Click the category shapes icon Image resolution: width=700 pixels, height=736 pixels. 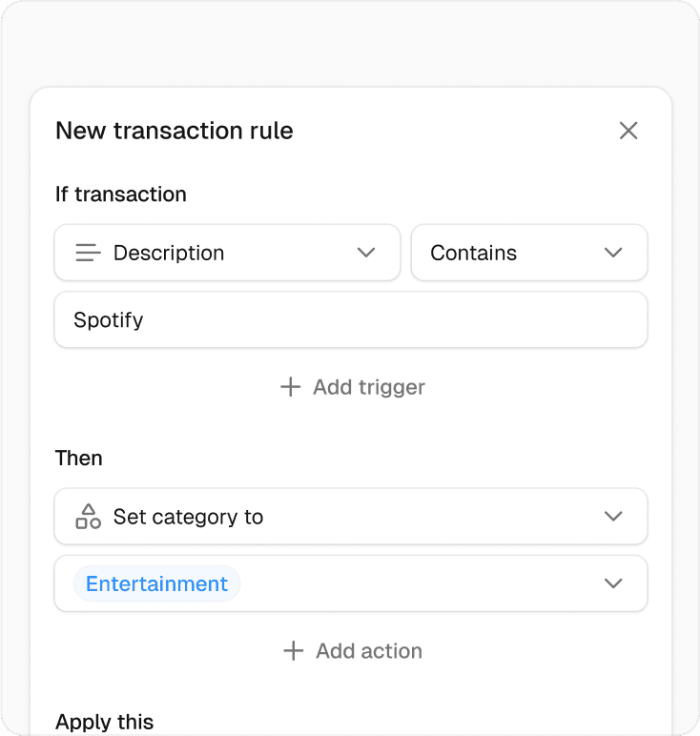coord(89,517)
